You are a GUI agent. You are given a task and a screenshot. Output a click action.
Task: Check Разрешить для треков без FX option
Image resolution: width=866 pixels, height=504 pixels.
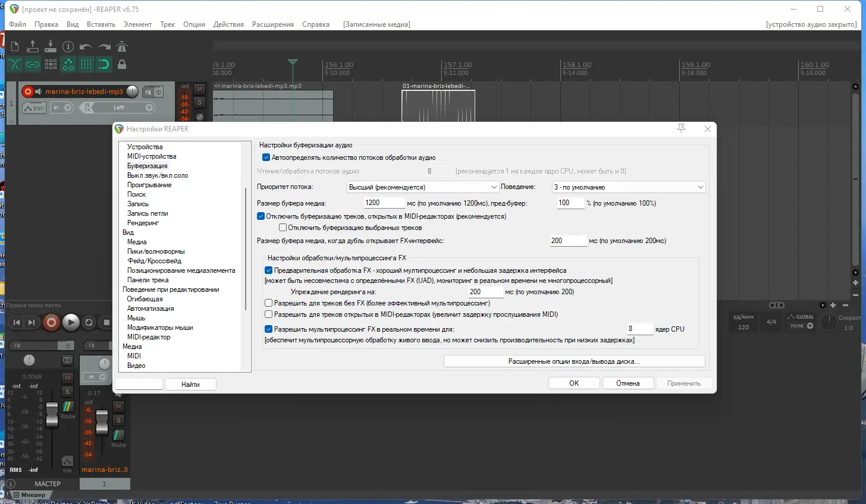tap(269, 303)
